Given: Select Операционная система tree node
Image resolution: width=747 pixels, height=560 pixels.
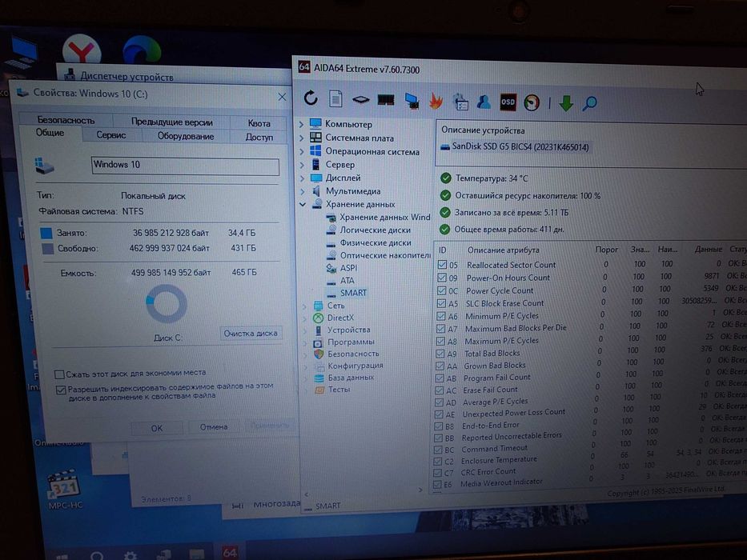Looking at the screenshot, I should click(x=372, y=151).
